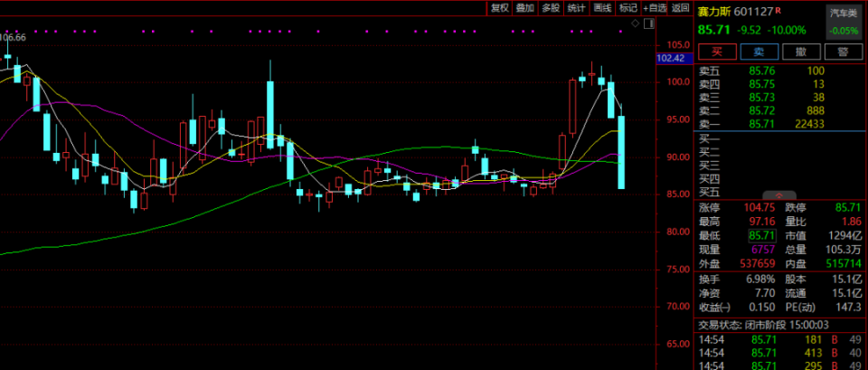Viewport: 868px width, 370px height.
Task: Click the 现量 value 6757
Action: [x=765, y=250]
